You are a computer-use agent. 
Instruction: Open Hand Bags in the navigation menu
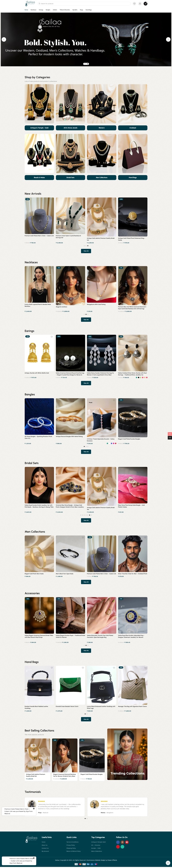point(88,10)
